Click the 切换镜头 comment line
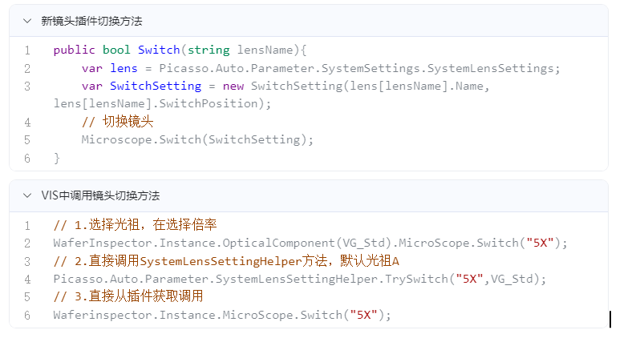Viewport: 644px width, 338px height. point(117,122)
